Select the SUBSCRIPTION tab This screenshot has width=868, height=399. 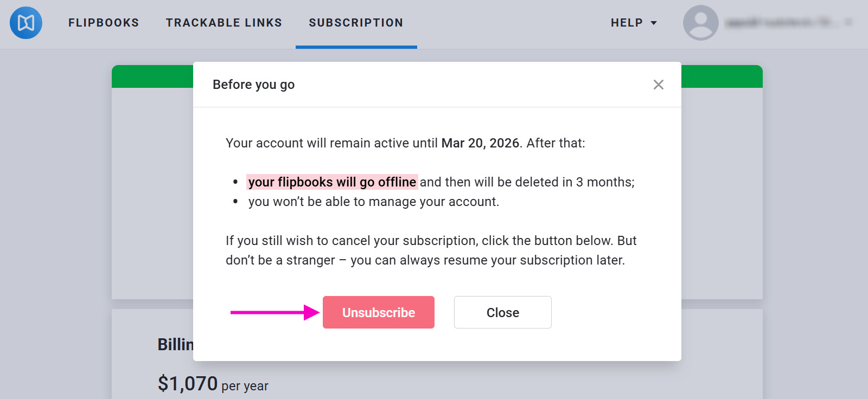(x=355, y=23)
